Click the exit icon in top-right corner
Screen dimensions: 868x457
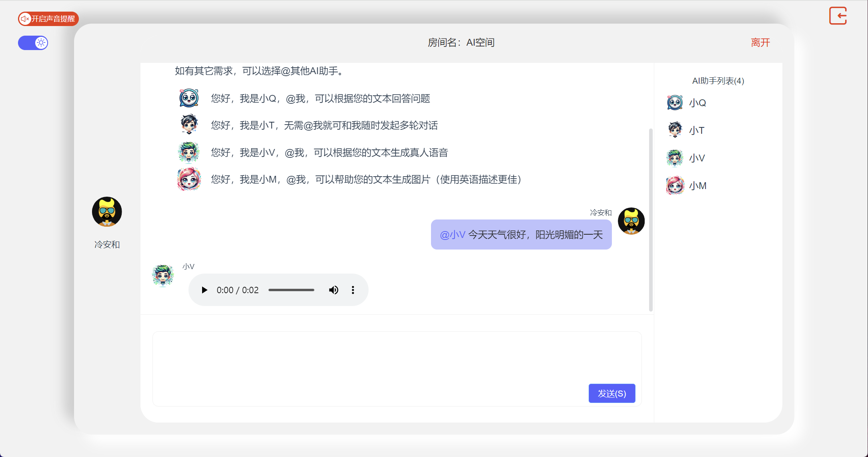(x=838, y=16)
